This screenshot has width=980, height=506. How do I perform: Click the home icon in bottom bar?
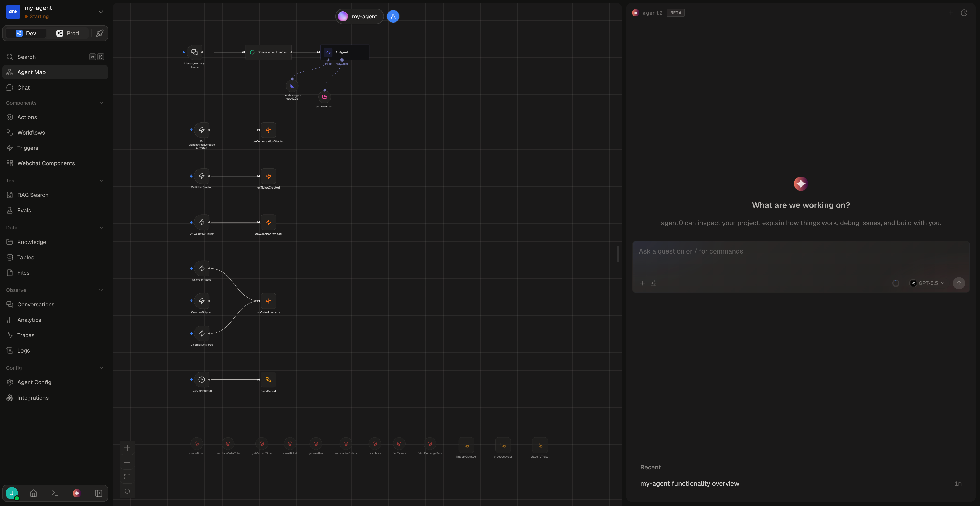(x=34, y=493)
